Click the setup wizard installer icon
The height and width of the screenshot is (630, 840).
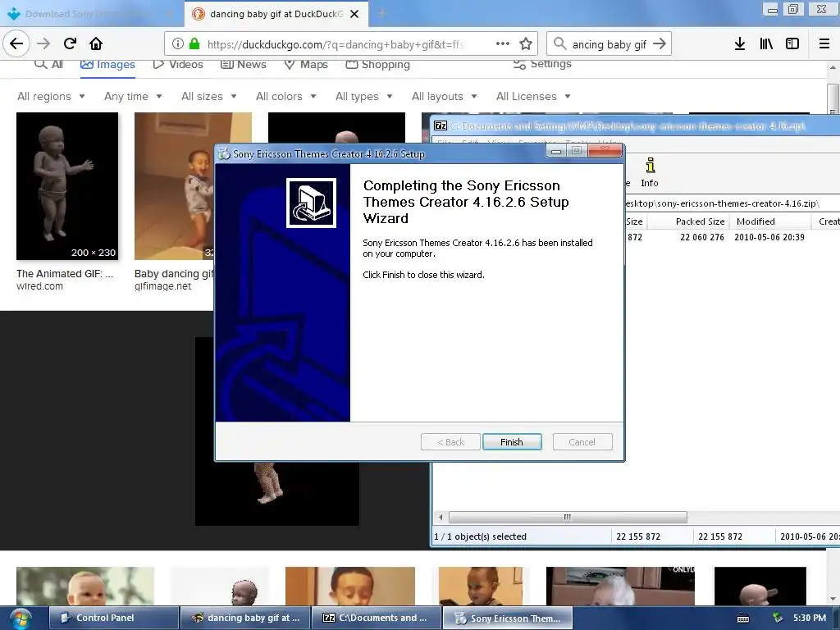pyautogui.click(x=311, y=203)
